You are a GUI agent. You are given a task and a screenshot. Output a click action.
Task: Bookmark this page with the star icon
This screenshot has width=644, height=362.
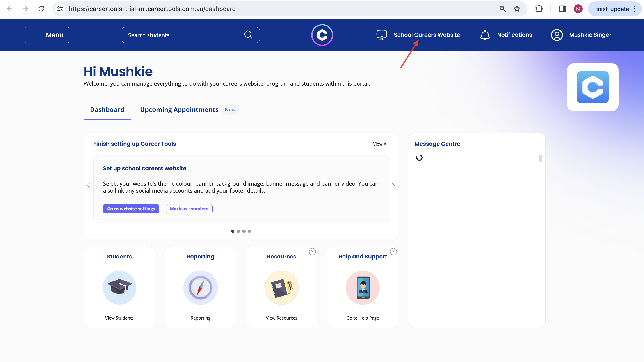[x=517, y=9]
